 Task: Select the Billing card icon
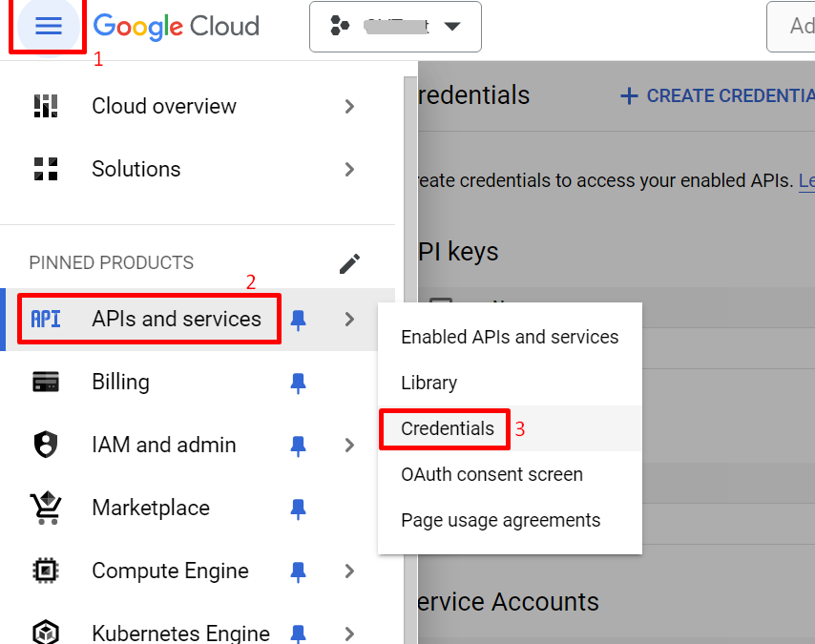pos(44,382)
